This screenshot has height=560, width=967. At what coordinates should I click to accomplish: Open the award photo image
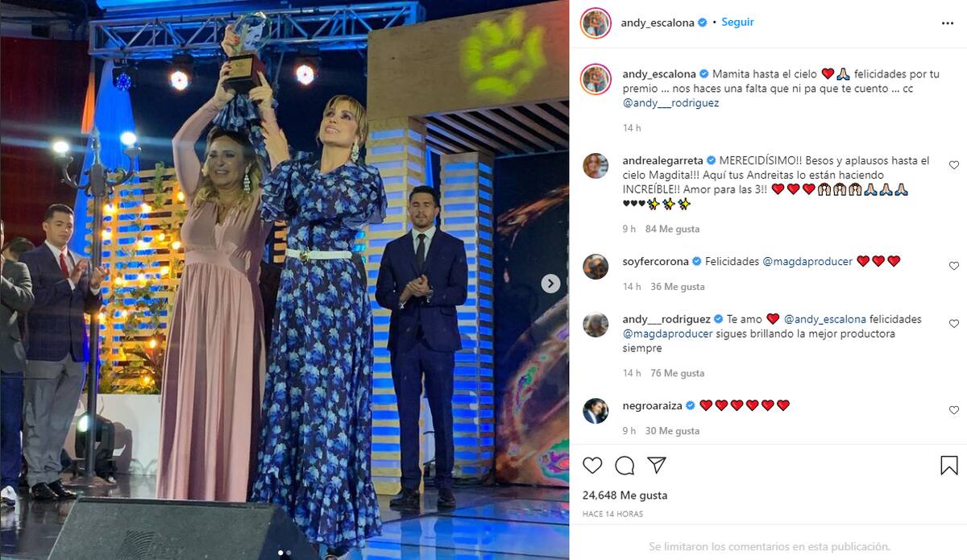(284, 280)
